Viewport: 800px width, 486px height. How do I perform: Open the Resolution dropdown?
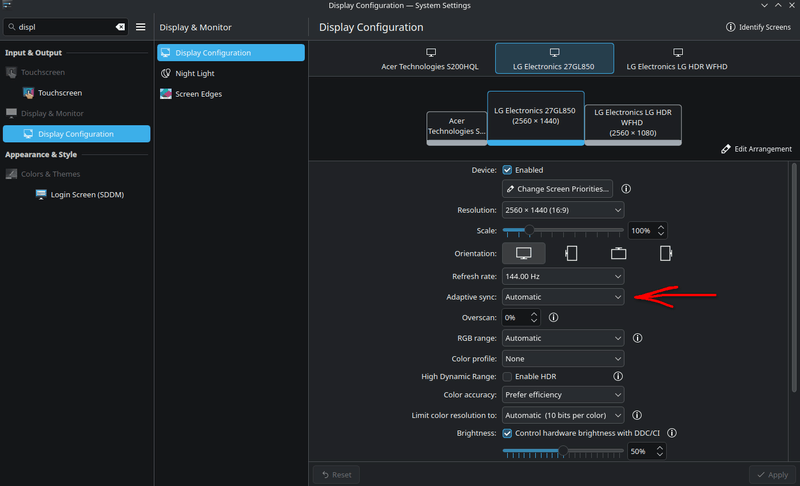563,210
